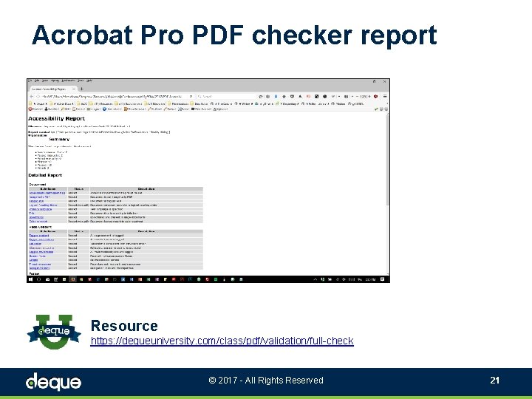The image size is (532, 399).
Task: Open the Image-only PDF rule link
Action: (39, 197)
